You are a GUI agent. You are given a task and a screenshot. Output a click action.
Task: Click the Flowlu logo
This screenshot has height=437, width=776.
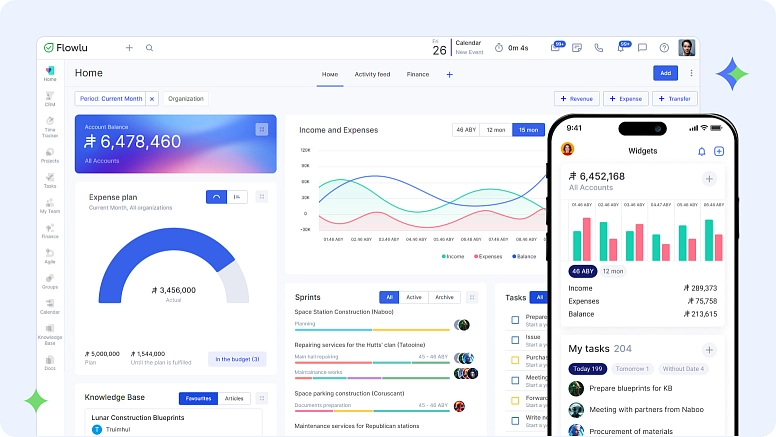(66, 48)
